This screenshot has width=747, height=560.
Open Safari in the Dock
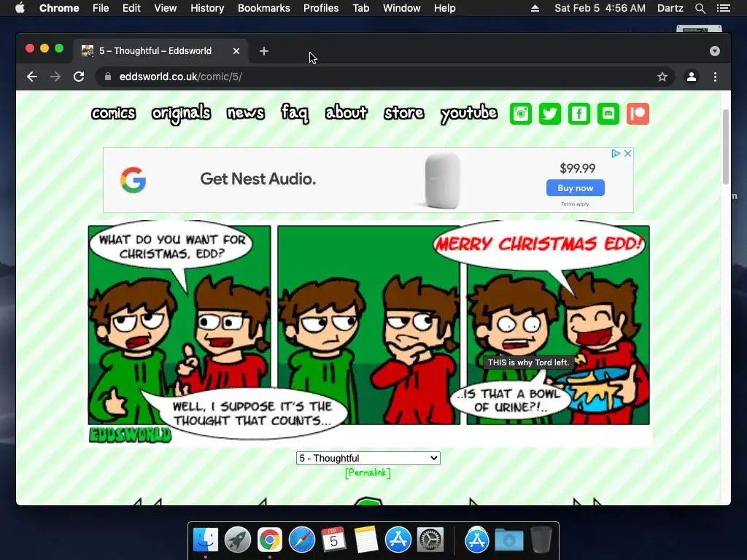pyautogui.click(x=301, y=540)
